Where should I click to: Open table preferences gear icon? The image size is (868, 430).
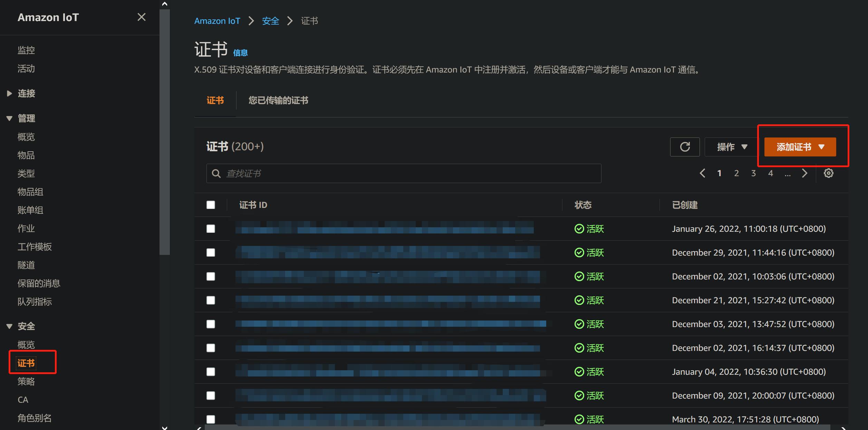828,173
